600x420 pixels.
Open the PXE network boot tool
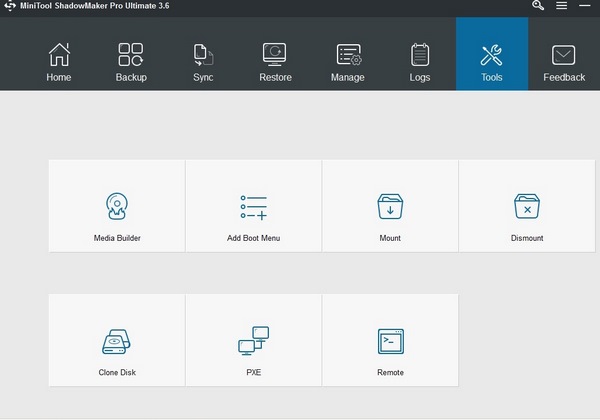(254, 340)
